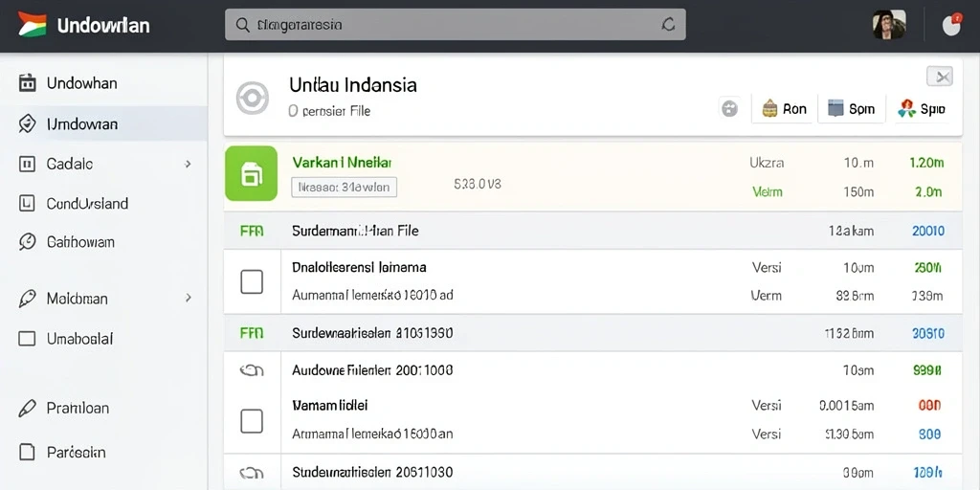This screenshot has height=490, width=980.
Task: Click the round target icon beside Untlau Indansia
Action: tap(253, 99)
